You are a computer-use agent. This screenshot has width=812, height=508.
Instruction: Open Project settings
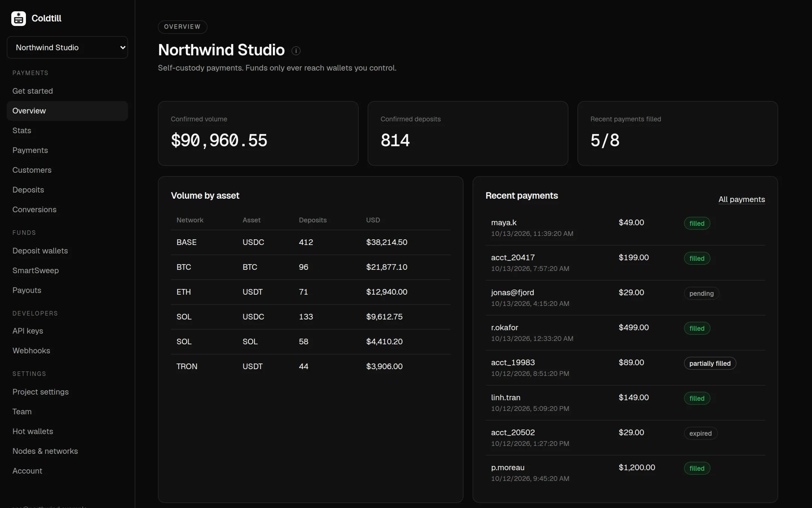67,392
